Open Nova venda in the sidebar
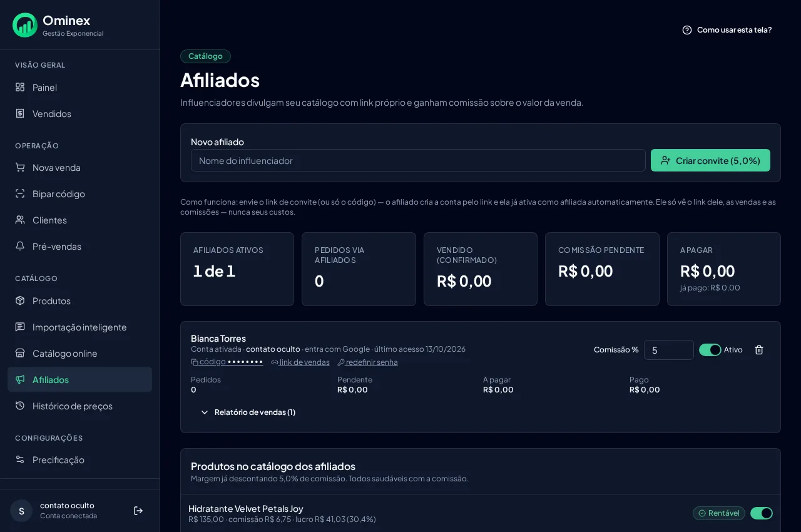 point(79,167)
